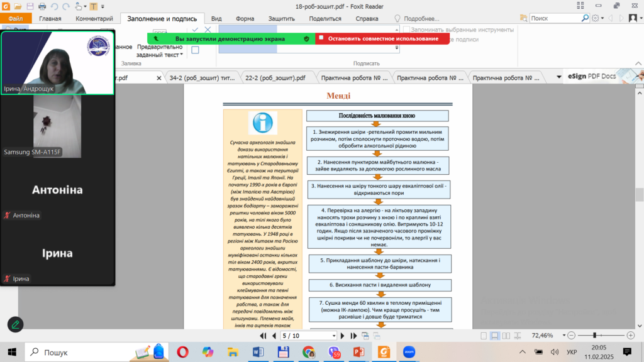Open 'Предварительно заданный текст' dropdown
Image resolution: width=644 pixels, height=362 pixels.
160,50
